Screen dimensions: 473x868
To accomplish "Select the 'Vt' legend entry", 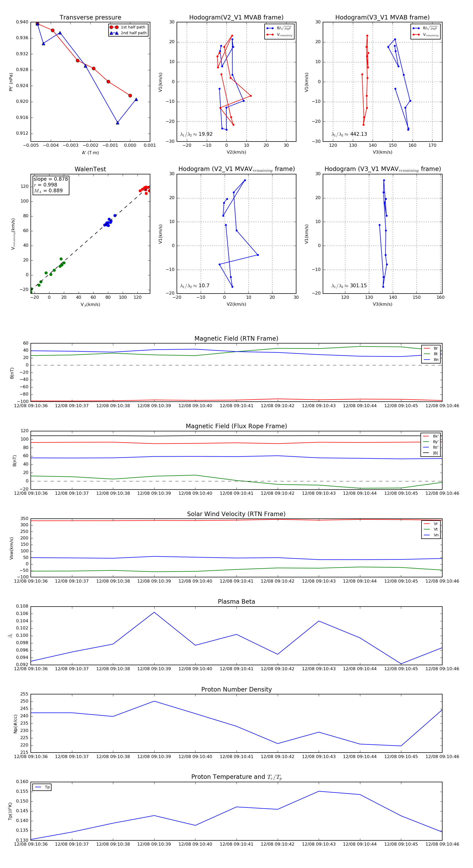I will (431, 529).
